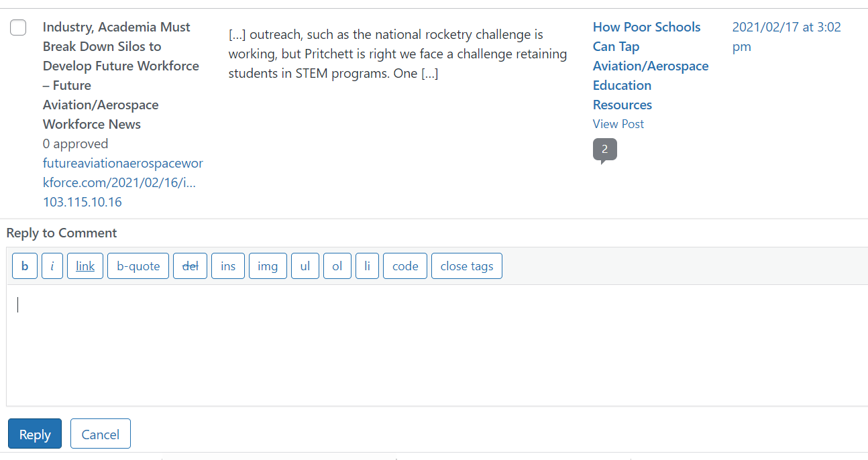
Task: Open the comment count bubble showing 2
Action: coord(604,150)
